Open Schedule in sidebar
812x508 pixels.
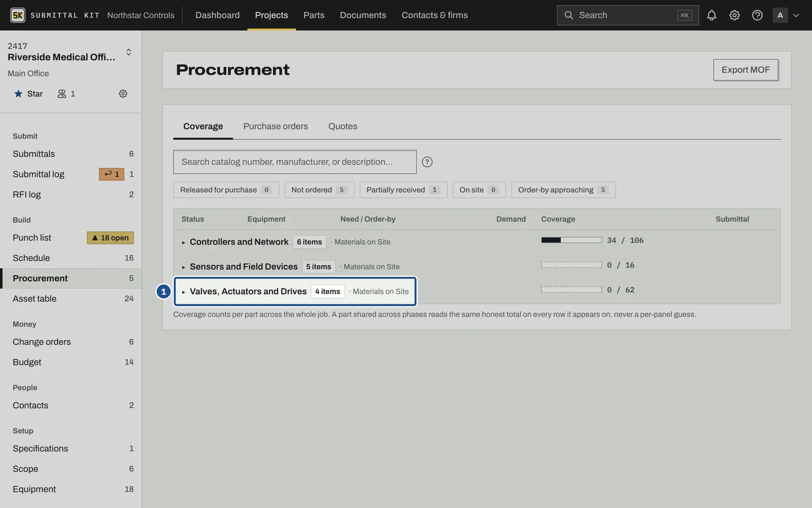point(71,258)
